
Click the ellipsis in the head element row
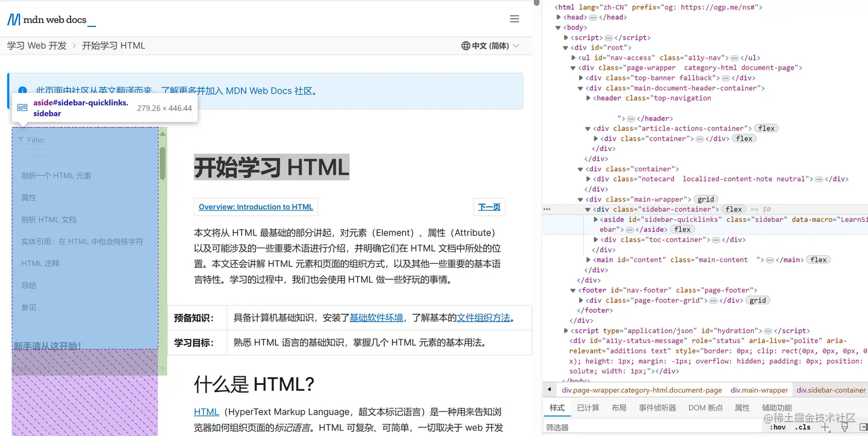(x=593, y=17)
